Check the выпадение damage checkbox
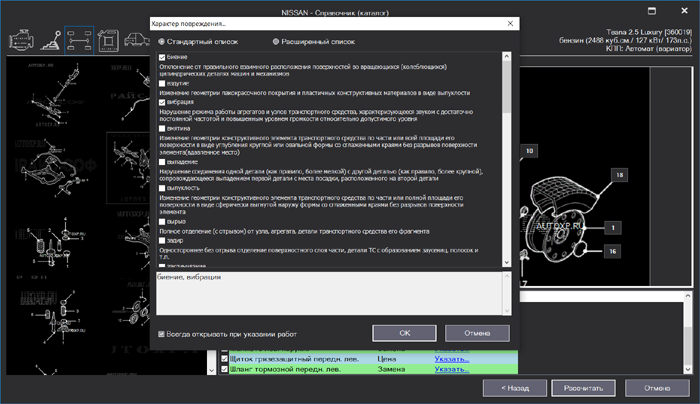700x404 pixels. (x=162, y=162)
